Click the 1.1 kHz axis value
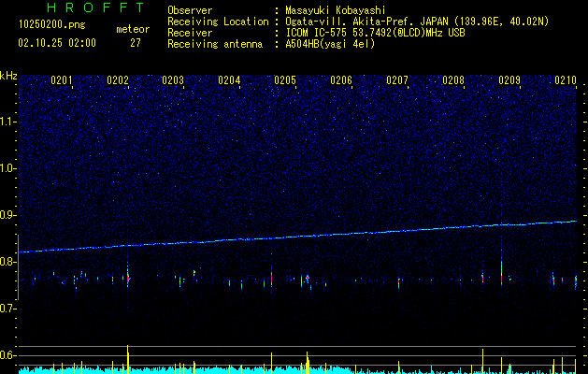The height and width of the screenshot is (374, 588). click(x=8, y=122)
